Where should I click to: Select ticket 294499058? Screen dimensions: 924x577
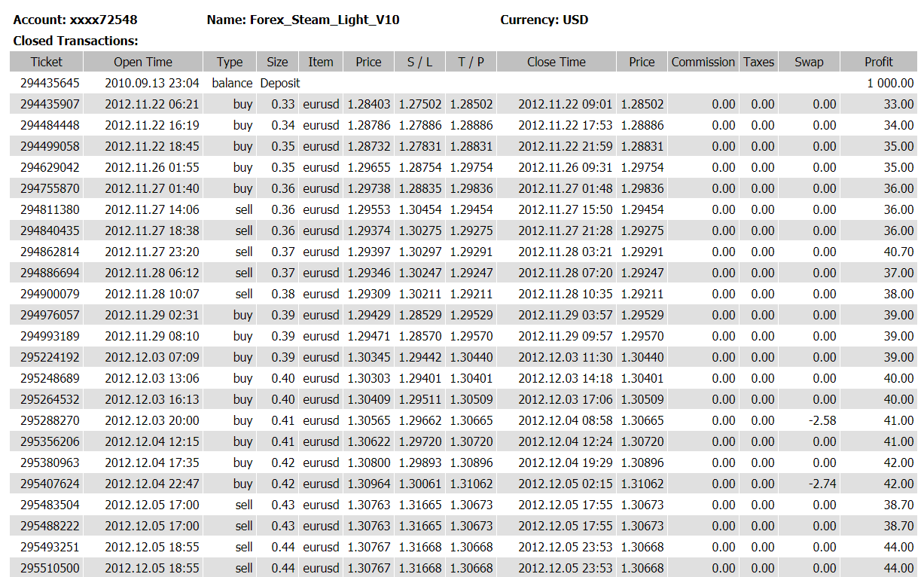(x=50, y=146)
